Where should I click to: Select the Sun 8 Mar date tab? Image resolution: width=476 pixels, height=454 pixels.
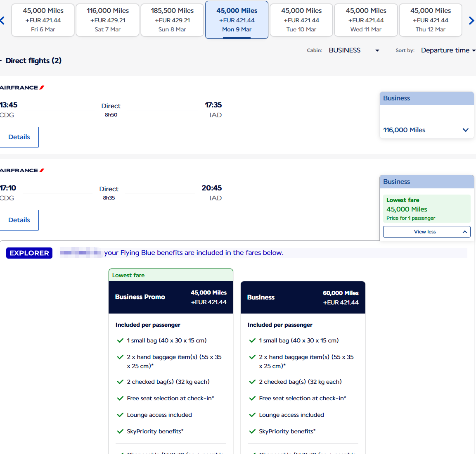tap(172, 20)
